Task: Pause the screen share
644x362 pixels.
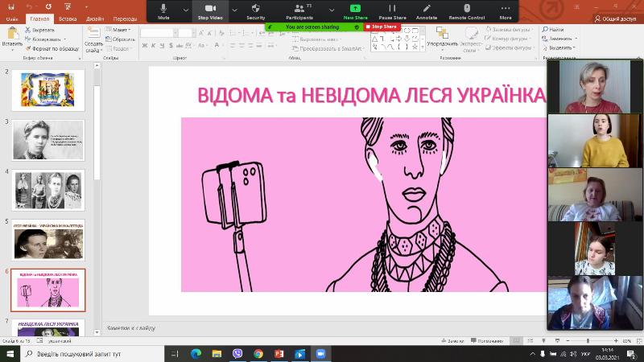Action: point(392,10)
